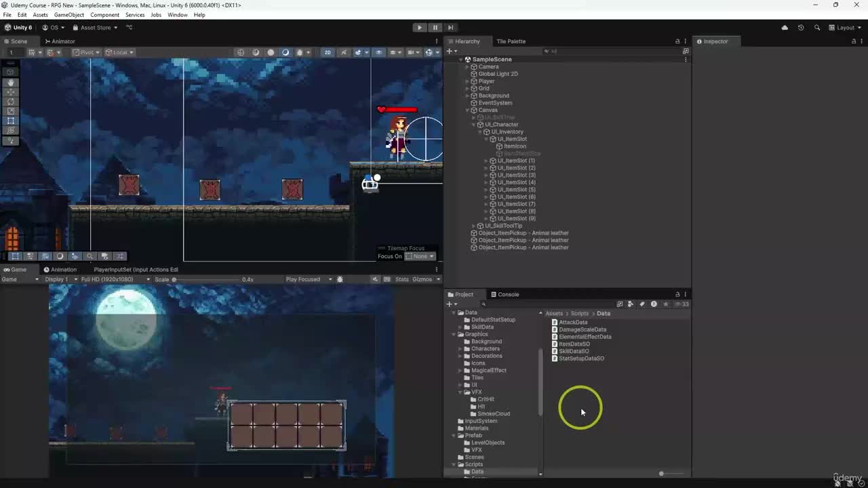
Task: Open the GameObject menu
Action: click(69, 15)
